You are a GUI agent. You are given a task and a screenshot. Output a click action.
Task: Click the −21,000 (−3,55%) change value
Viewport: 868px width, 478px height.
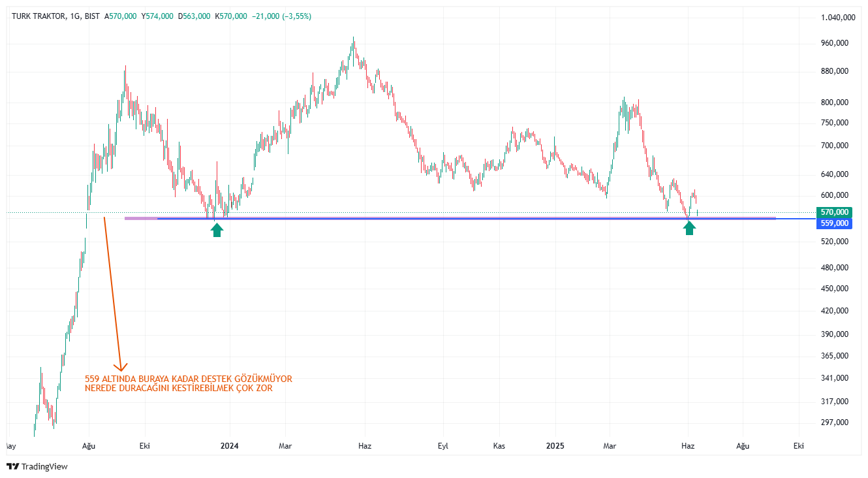click(x=281, y=16)
